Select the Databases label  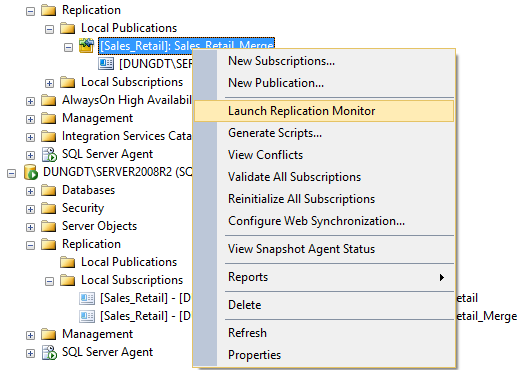click(88, 190)
